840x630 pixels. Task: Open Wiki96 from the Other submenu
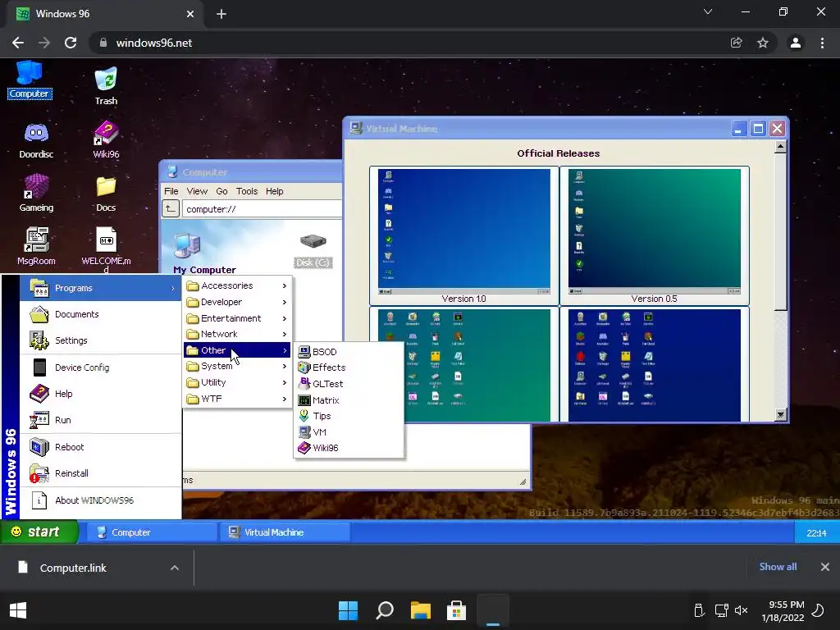348,448
